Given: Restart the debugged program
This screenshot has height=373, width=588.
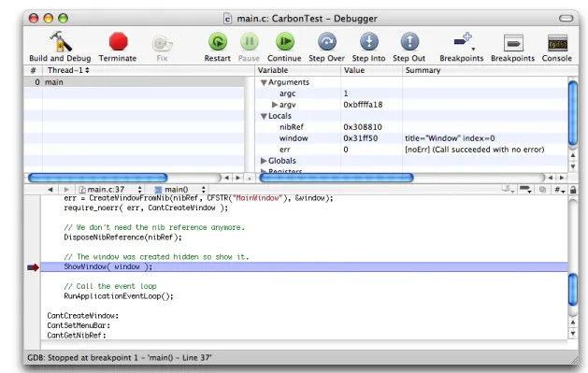Looking at the screenshot, I should click(218, 42).
